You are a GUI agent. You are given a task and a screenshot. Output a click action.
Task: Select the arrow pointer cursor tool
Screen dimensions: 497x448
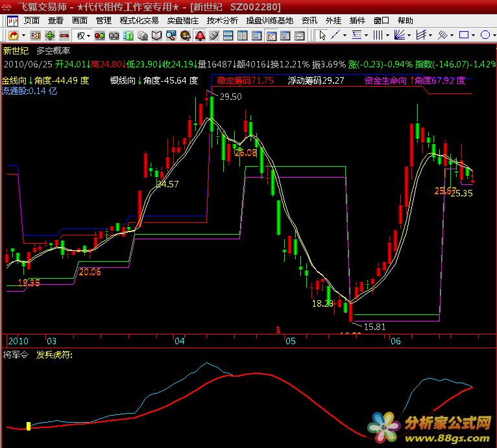click(322, 35)
